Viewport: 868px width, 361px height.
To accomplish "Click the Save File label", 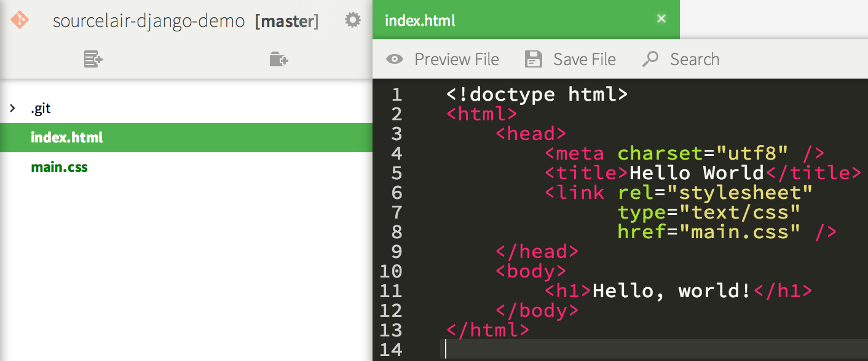I will click(585, 60).
